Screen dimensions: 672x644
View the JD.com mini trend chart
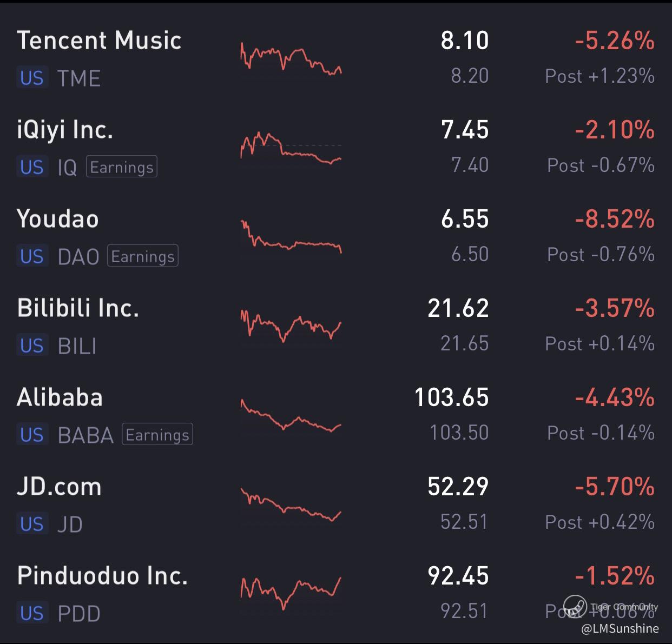[291, 504]
